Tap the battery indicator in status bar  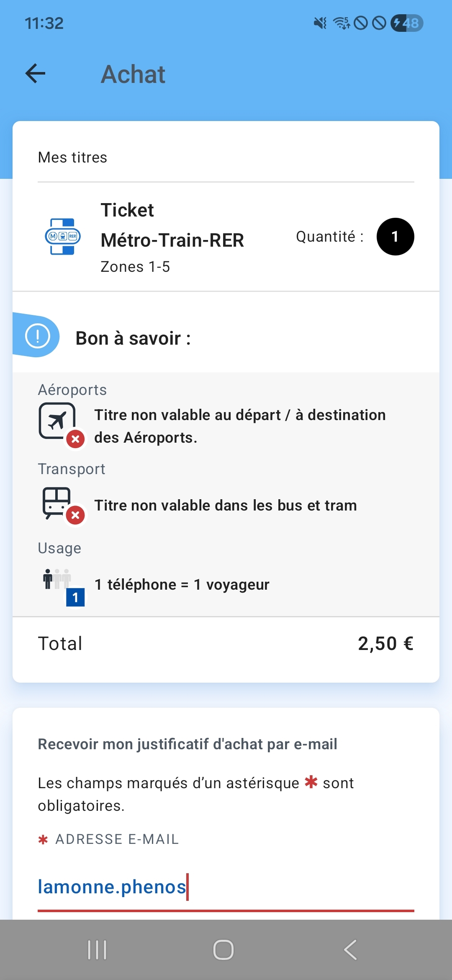tap(406, 23)
